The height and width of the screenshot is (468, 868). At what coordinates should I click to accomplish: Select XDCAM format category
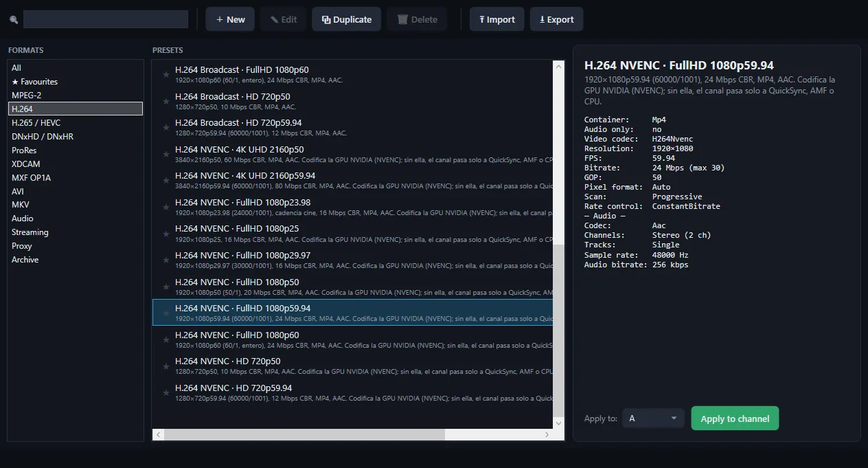pos(76,164)
